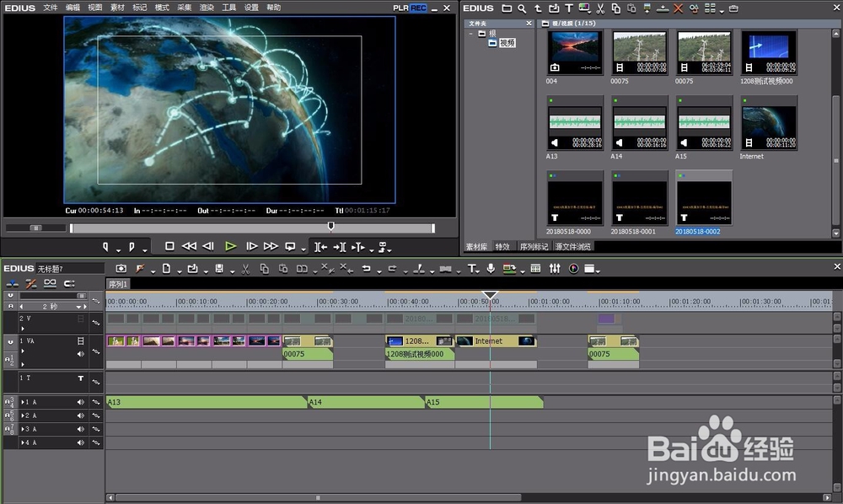Switch to the 特效 tab
The height and width of the screenshot is (504, 843).
(x=502, y=247)
